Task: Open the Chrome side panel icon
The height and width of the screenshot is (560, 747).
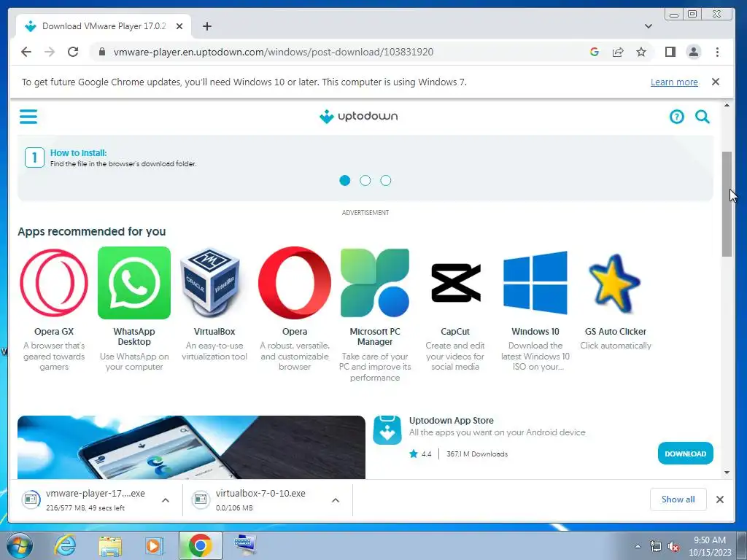Action: (x=670, y=52)
